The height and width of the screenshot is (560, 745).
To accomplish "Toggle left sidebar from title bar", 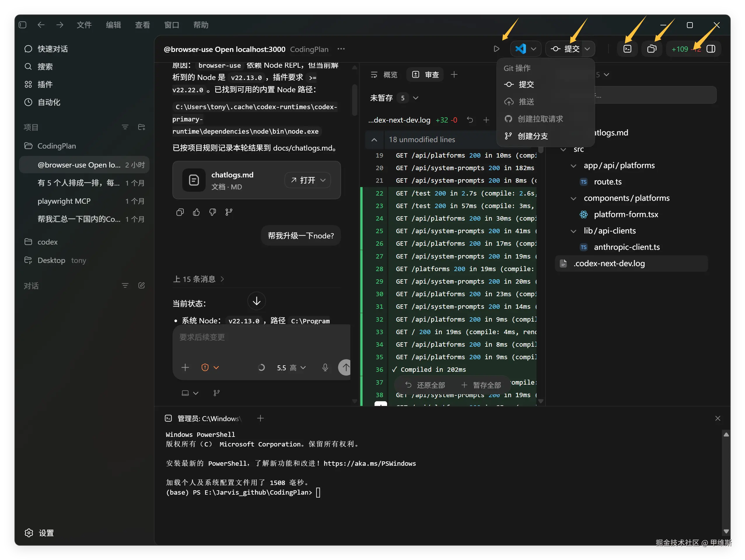I will 22,25.
